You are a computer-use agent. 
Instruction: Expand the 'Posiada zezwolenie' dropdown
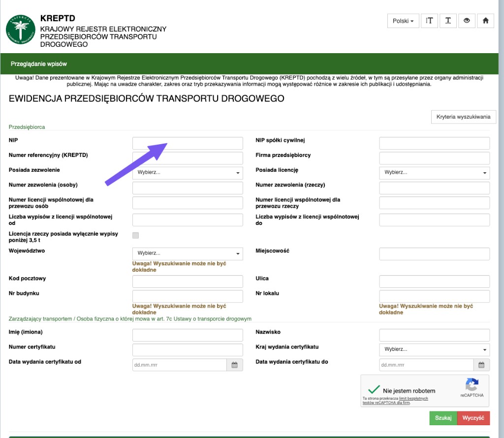coord(188,173)
